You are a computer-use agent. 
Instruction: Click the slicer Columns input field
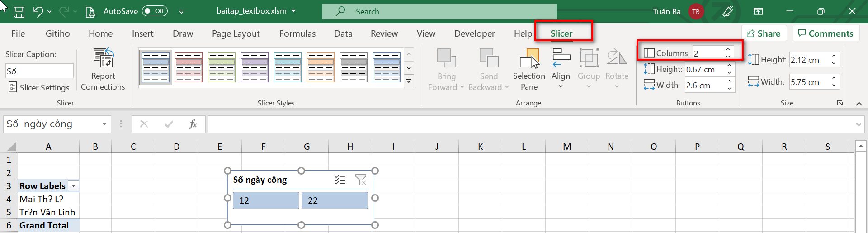coord(708,53)
